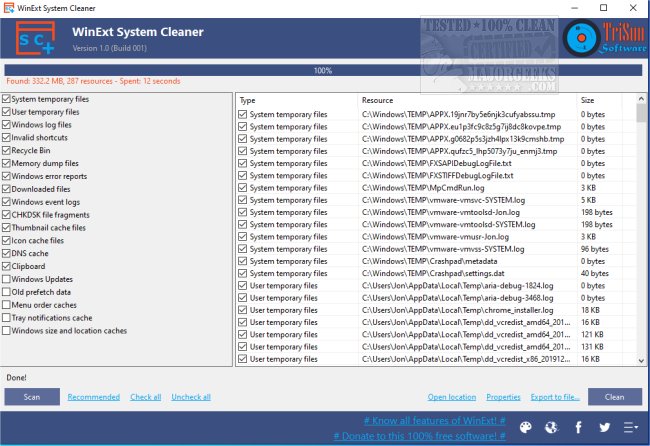
Task: Click the 100% scan progress bar
Action: click(323, 70)
